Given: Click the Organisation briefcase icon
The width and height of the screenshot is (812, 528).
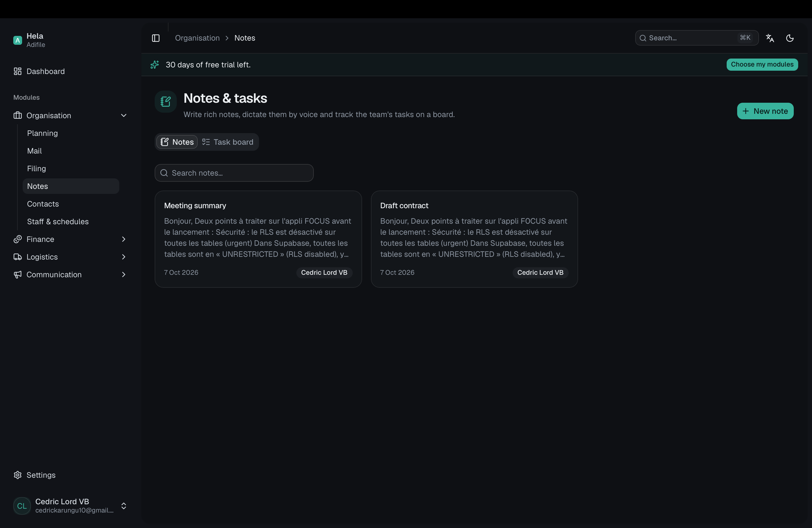Looking at the screenshot, I should point(17,115).
